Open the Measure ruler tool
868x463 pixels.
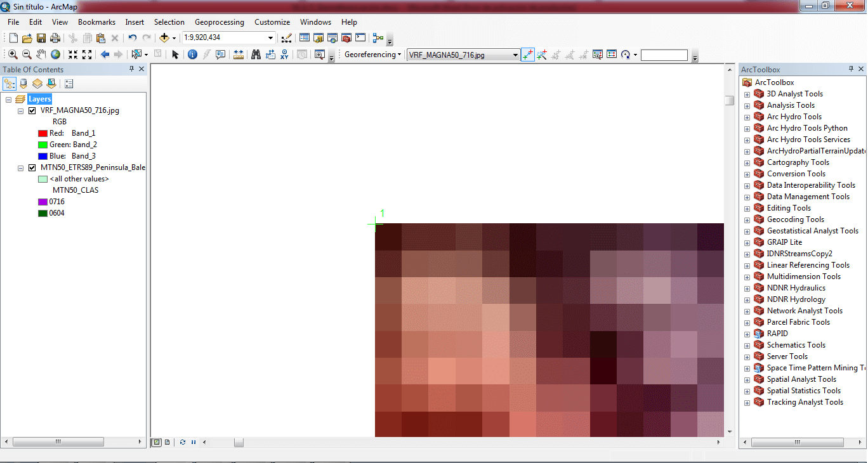tap(239, 55)
